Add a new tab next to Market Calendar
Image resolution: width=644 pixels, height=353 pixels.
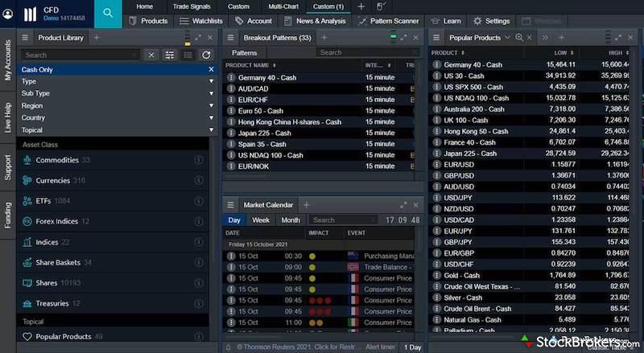(306, 205)
